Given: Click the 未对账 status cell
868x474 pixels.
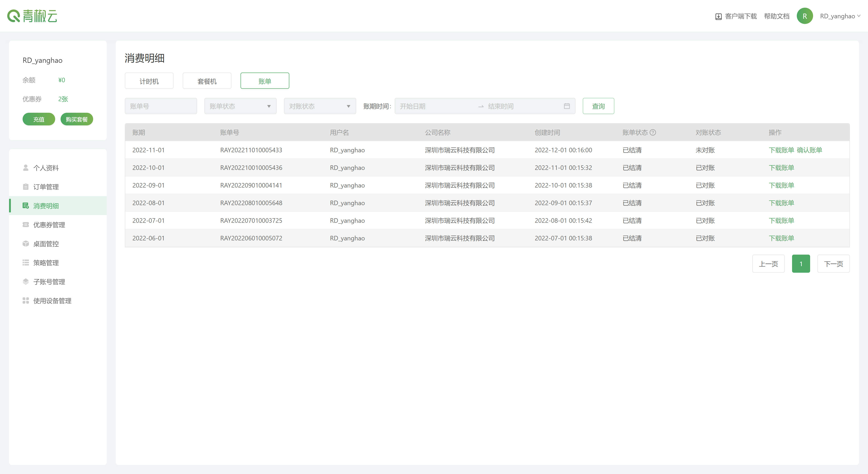Looking at the screenshot, I should point(705,150).
